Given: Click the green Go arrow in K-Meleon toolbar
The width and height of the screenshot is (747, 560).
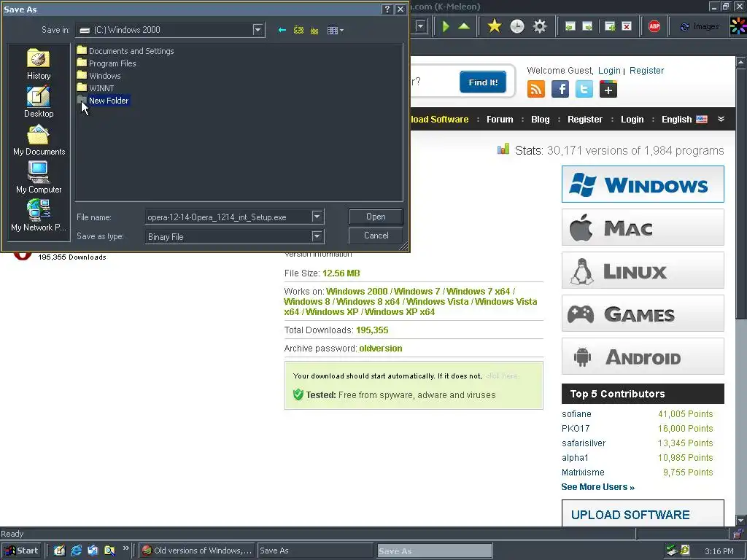Looking at the screenshot, I should tap(446, 26).
